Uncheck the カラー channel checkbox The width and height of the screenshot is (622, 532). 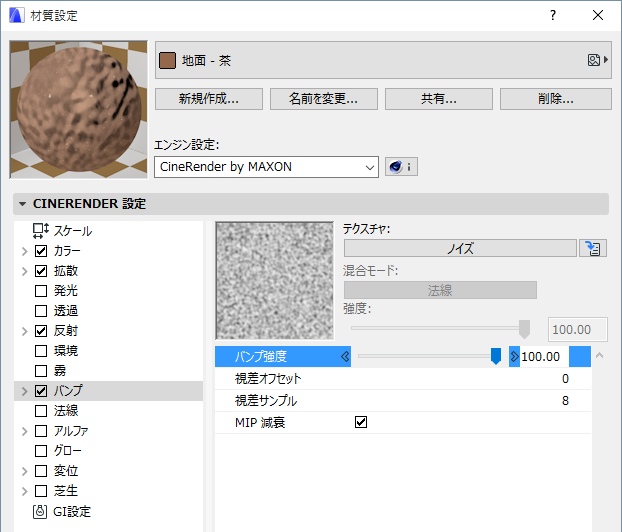(41, 251)
